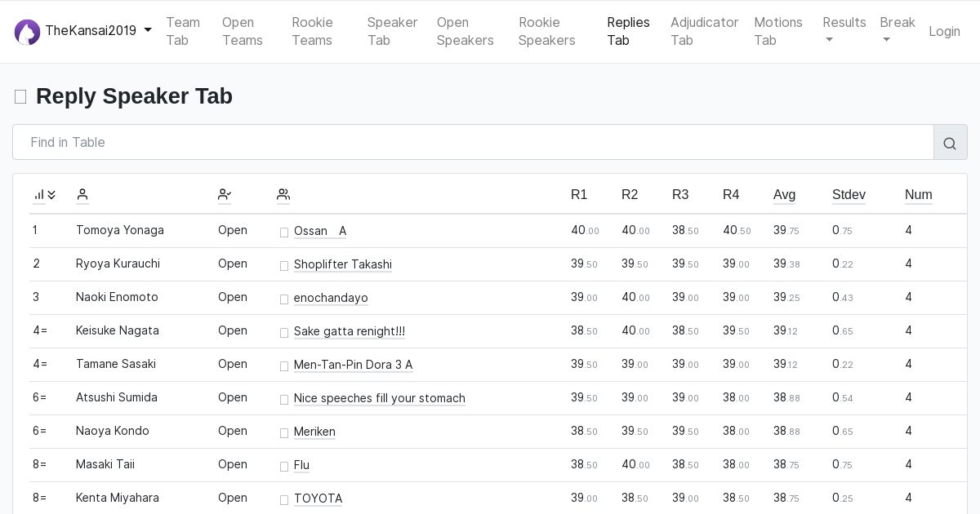Open the Speaker Tab page
The width and height of the screenshot is (980, 514).
392,31
